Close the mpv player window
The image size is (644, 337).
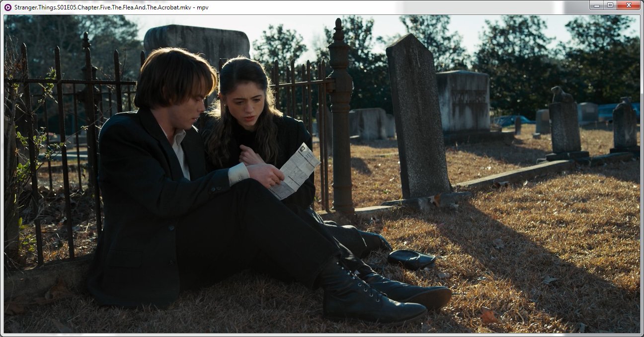coord(629,5)
